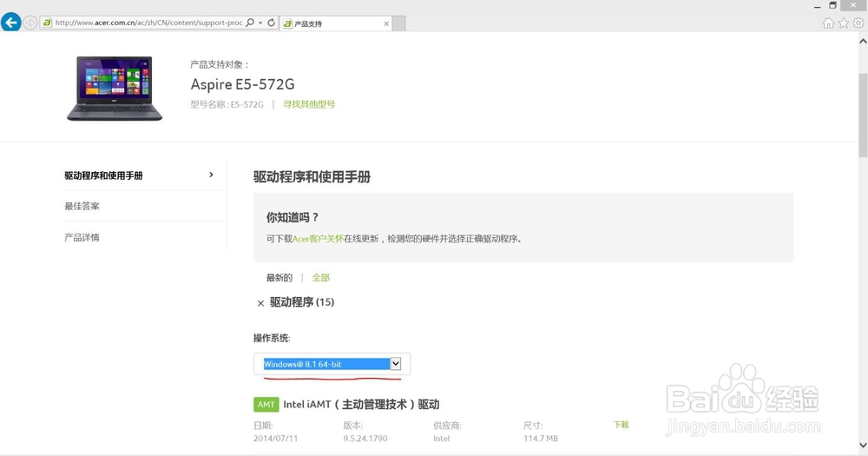The height and width of the screenshot is (456, 868).
Task: Click the browser forward arrow button
Action: 30,23
